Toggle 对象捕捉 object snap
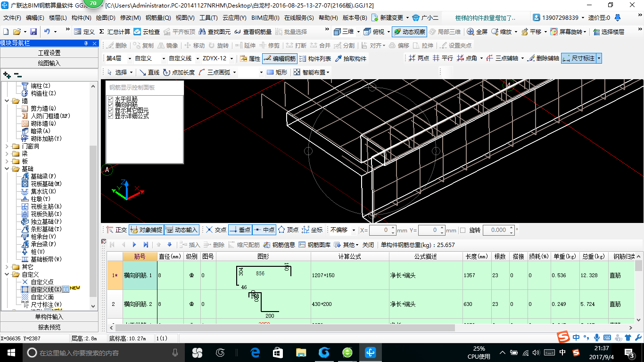The height and width of the screenshot is (362, 644). 146,230
